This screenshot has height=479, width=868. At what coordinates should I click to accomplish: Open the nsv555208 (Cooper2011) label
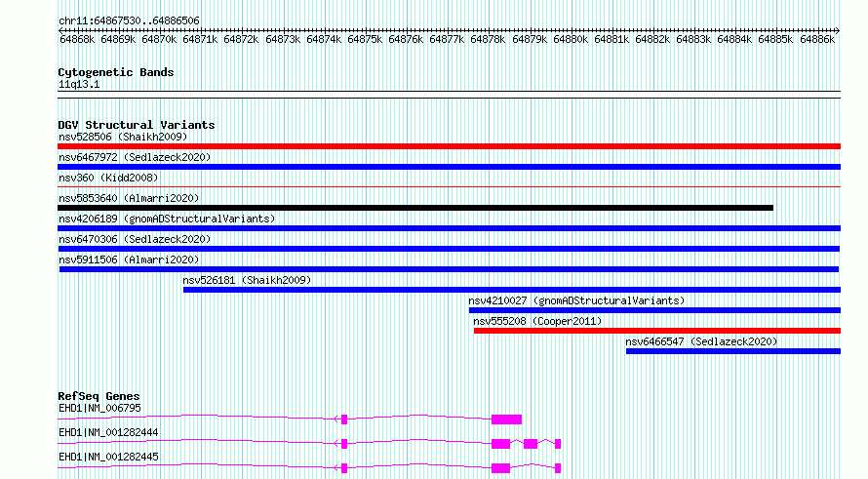(537, 321)
